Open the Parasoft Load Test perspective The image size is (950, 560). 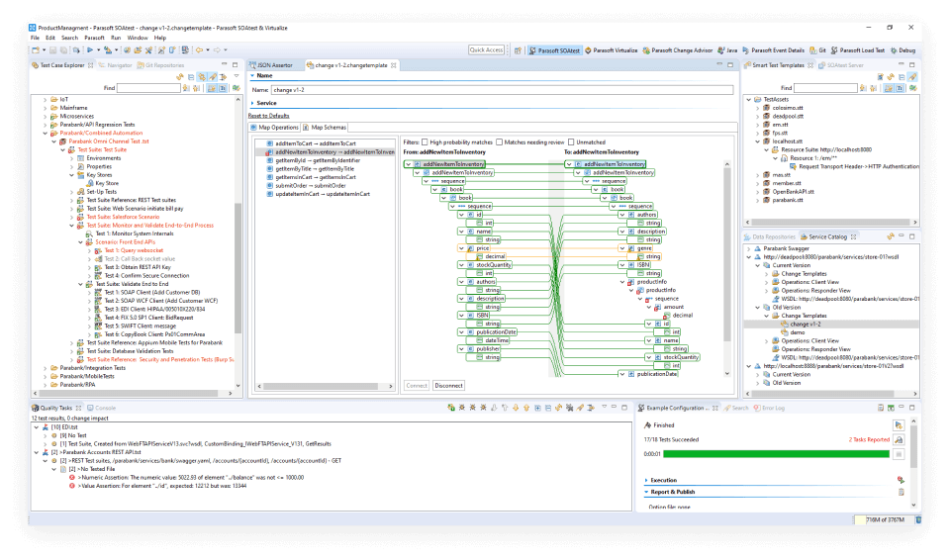[x=858, y=50]
